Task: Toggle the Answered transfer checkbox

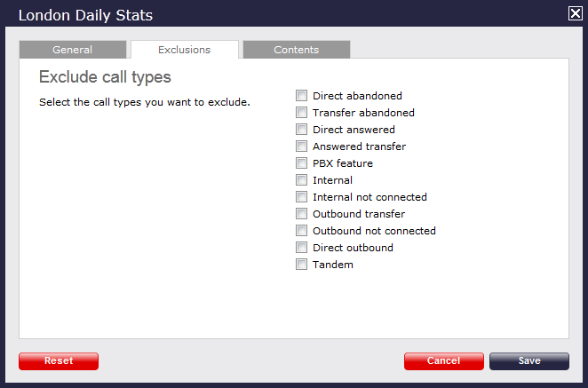Action: (x=302, y=146)
